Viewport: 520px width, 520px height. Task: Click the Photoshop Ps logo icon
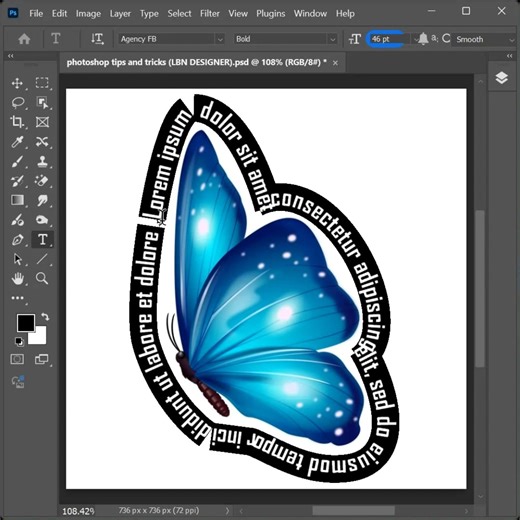click(x=13, y=13)
